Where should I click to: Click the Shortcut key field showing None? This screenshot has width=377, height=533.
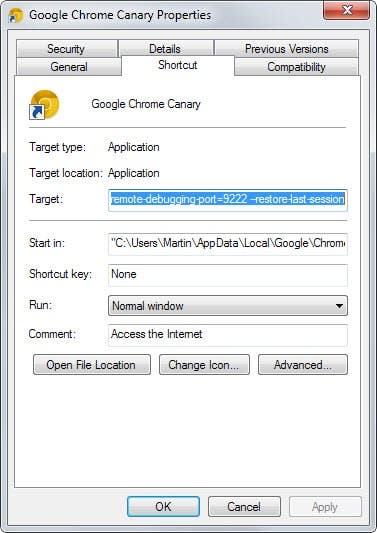228,275
